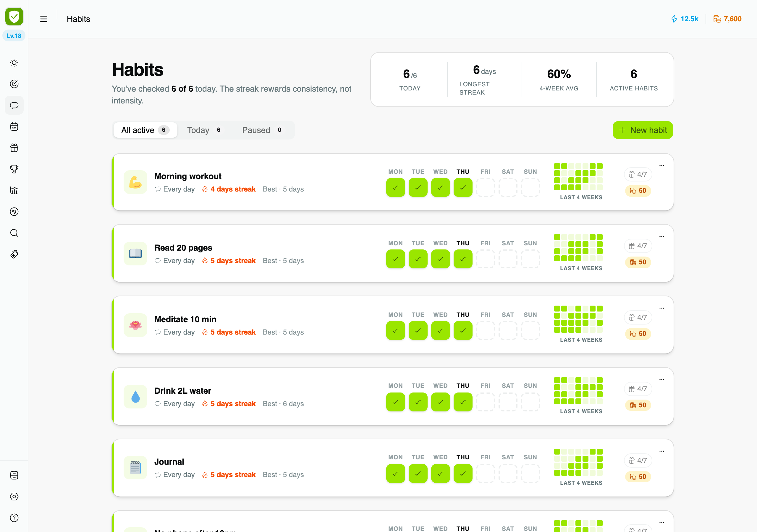Open the compass sidebar icon
The height and width of the screenshot is (532, 757).
point(14,212)
